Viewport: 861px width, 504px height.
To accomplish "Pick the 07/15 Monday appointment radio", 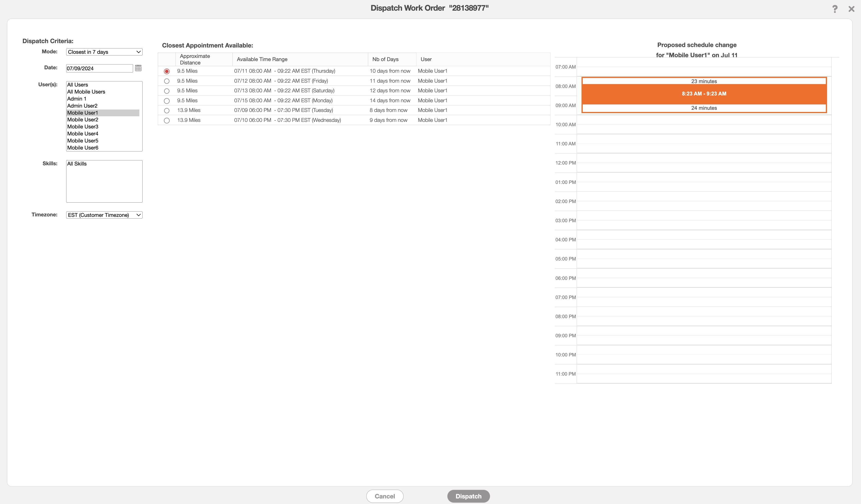I will pos(167,101).
